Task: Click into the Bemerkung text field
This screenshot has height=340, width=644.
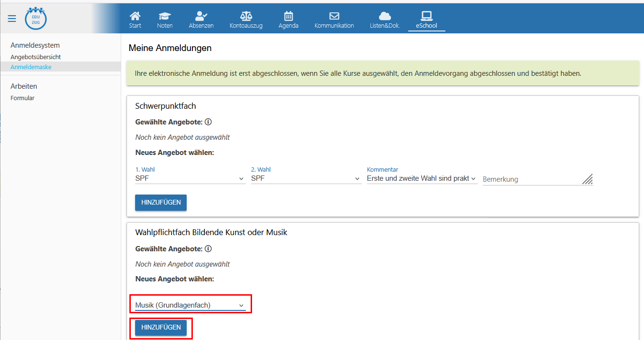Action: pyautogui.click(x=531, y=179)
